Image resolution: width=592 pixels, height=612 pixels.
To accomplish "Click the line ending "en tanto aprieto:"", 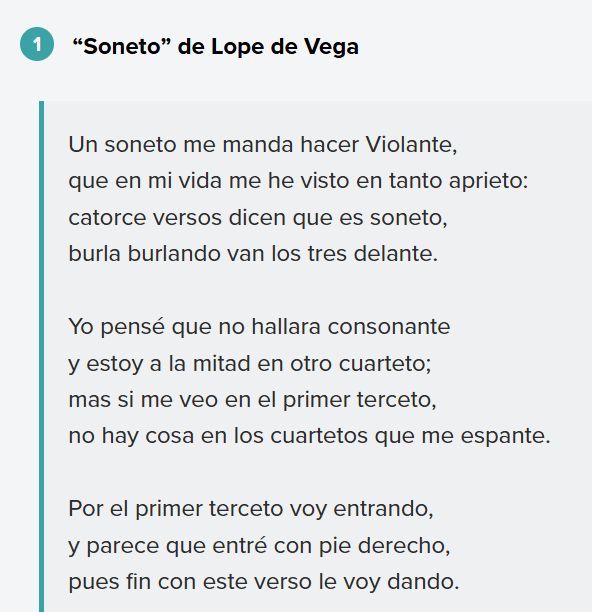I will (x=298, y=181).
